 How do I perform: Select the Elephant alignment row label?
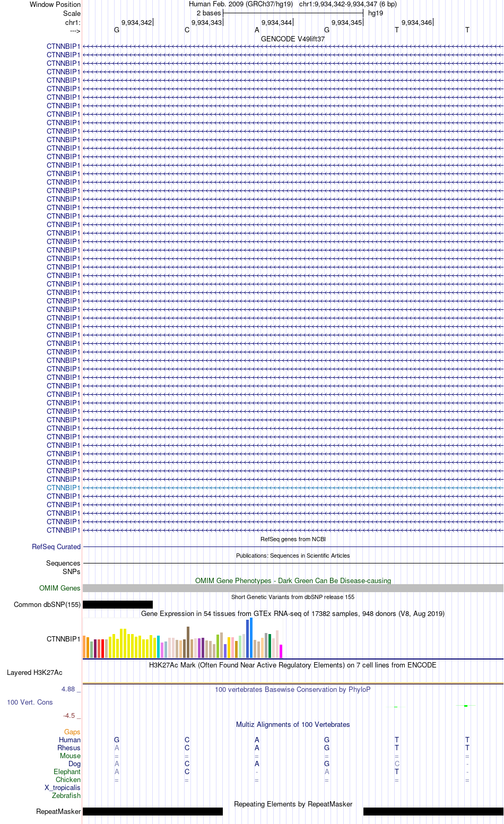[x=67, y=771]
